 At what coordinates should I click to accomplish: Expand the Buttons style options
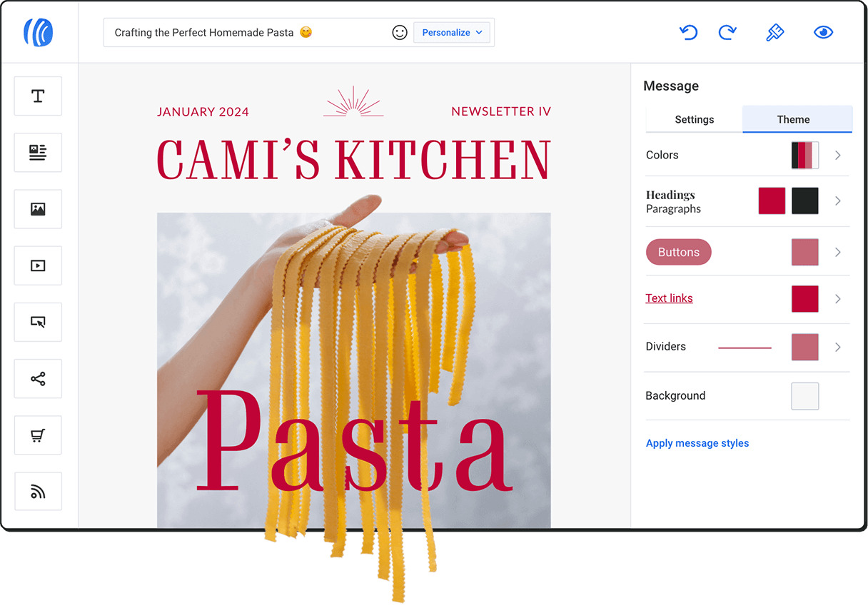[x=838, y=253]
